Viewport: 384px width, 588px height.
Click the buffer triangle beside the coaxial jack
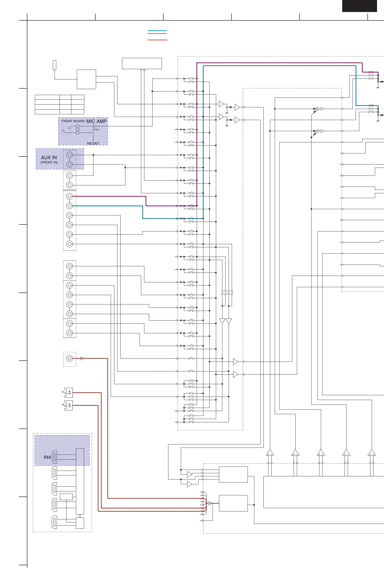pyautogui.click(x=82, y=358)
